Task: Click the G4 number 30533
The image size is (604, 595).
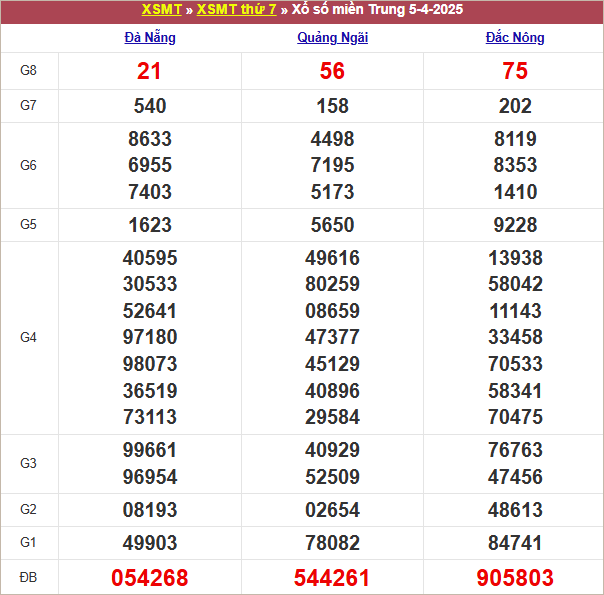Action: 150,284
